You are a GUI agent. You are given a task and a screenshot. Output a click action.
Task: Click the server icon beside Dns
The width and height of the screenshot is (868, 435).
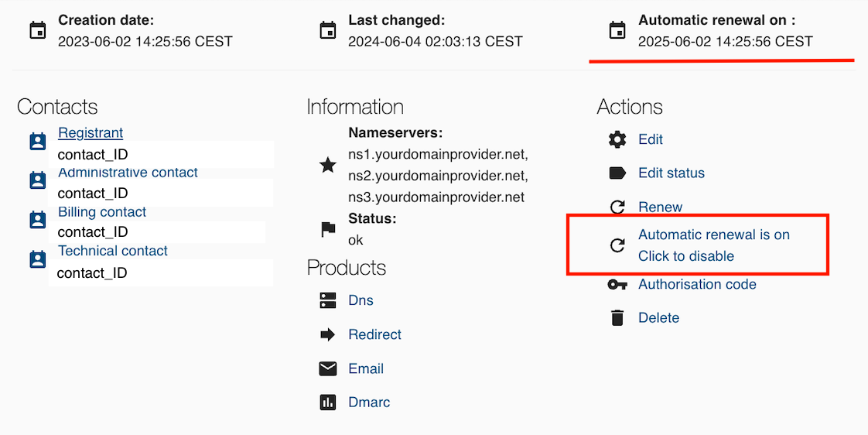click(x=328, y=300)
